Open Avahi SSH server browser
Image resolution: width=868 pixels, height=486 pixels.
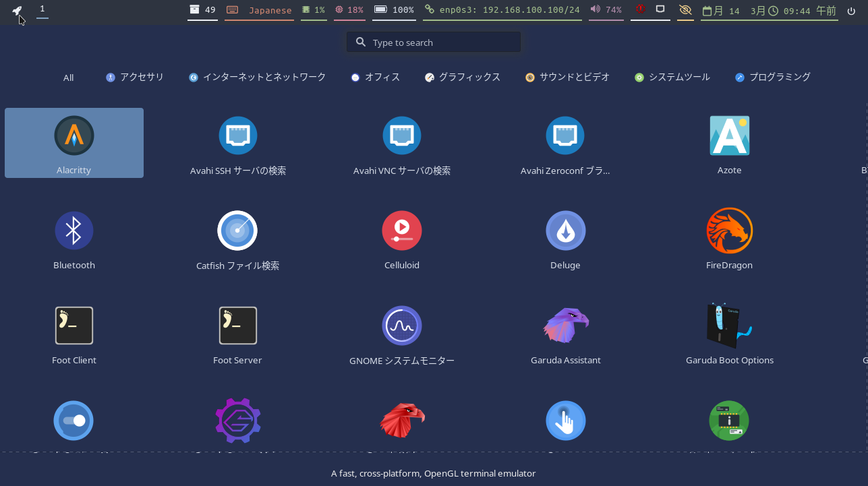pos(238,143)
